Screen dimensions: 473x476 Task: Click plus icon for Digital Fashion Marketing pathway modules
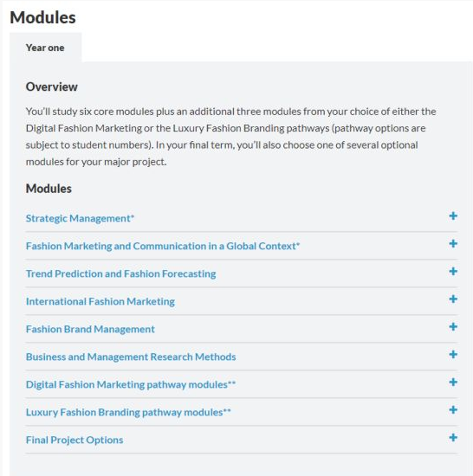tap(453, 382)
